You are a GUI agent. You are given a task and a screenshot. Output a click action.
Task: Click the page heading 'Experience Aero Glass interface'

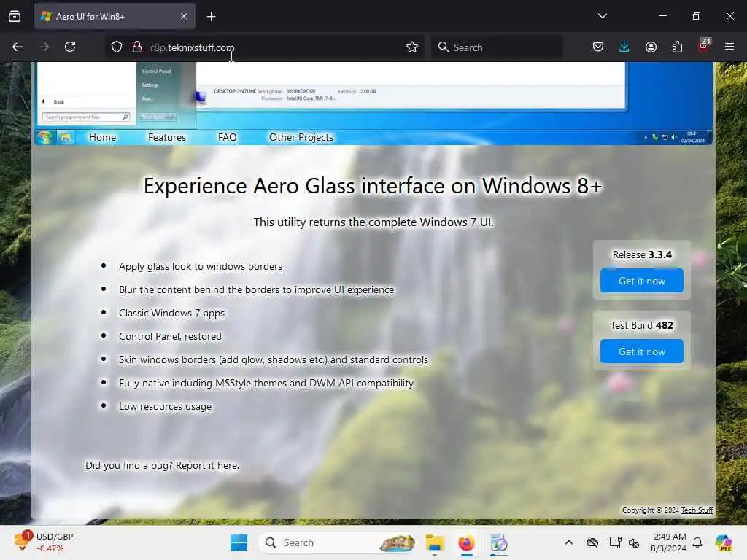[x=373, y=186]
